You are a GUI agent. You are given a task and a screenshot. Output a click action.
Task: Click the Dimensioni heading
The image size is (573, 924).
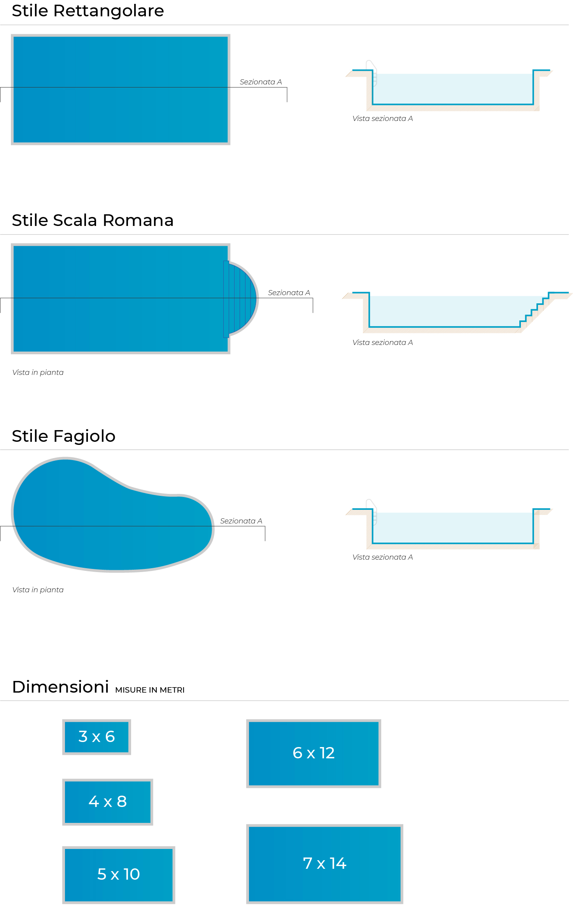[60, 687]
